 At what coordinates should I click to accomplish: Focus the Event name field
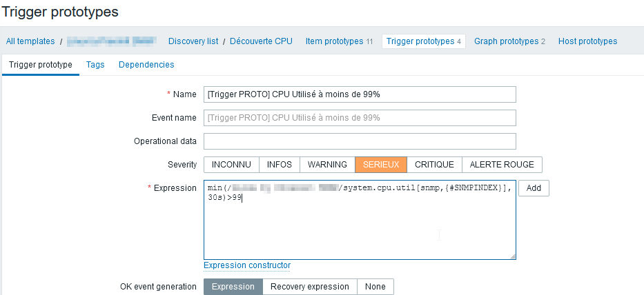click(x=360, y=118)
